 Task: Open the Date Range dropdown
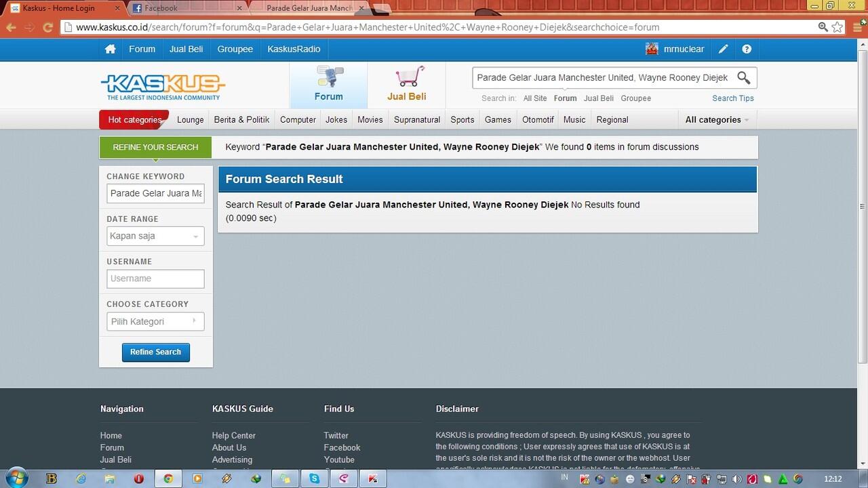point(155,236)
